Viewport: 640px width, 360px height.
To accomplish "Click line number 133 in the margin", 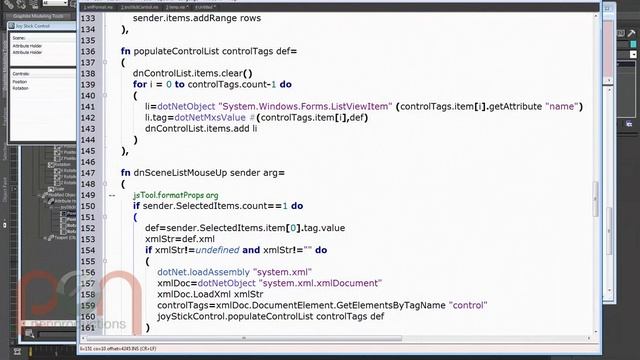I will 88,18.
